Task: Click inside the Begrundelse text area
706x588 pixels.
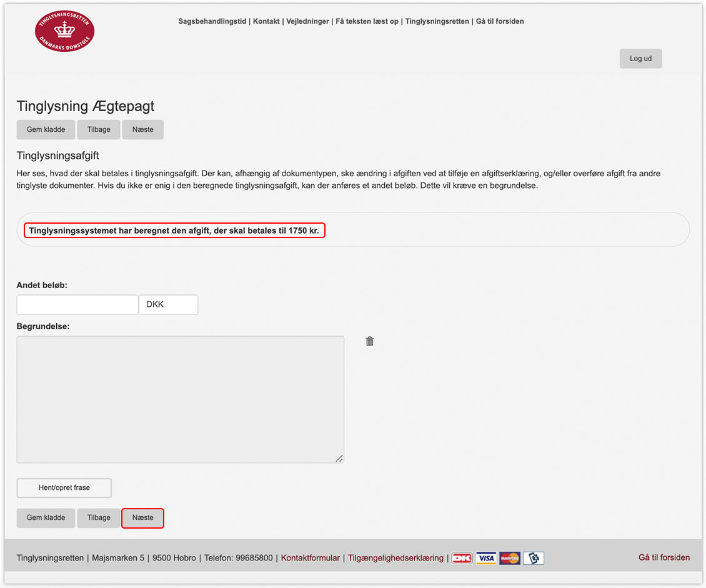Action: click(x=180, y=399)
